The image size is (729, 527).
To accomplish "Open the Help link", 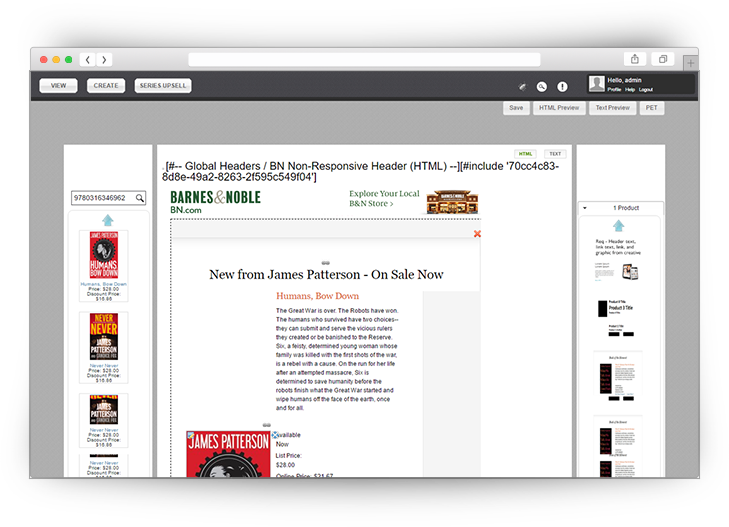I will pyautogui.click(x=630, y=90).
